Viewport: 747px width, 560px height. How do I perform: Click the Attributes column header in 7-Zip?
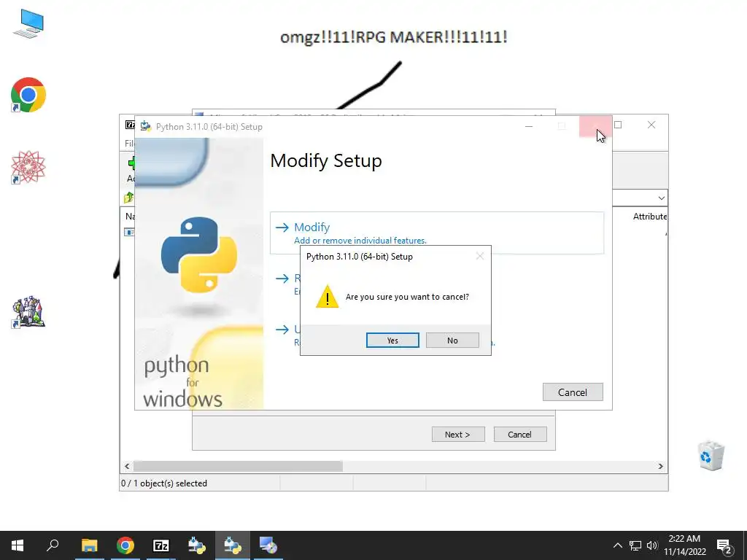[x=650, y=216]
